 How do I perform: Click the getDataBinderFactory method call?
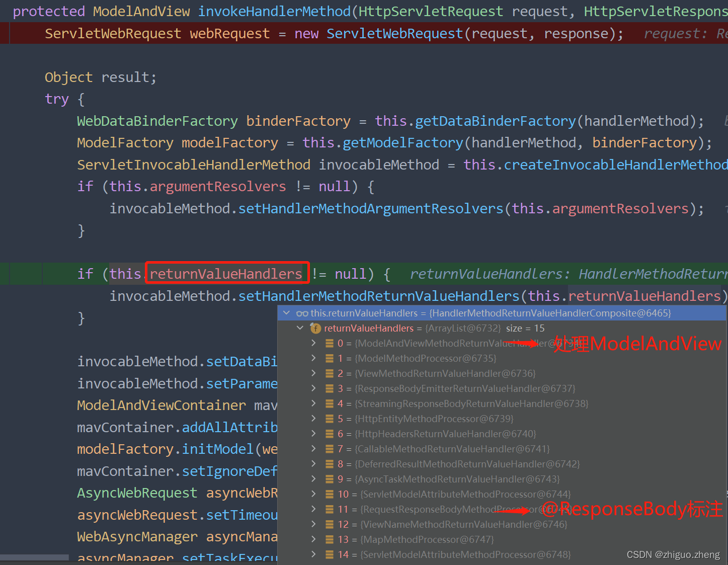pos(495,121)
